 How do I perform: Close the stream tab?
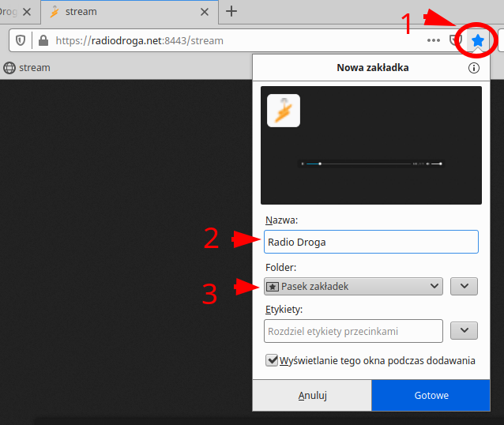204,12
